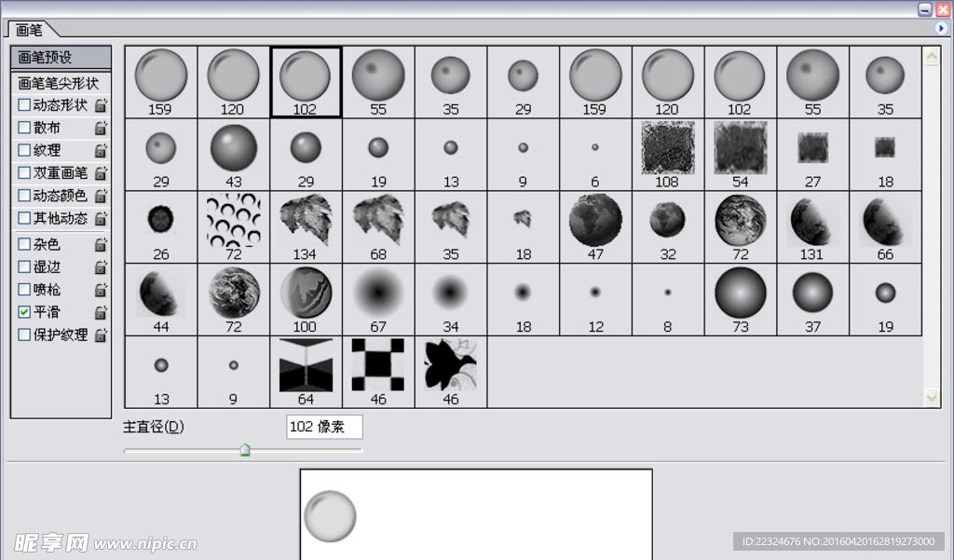This screenshot has width=954, height=560.
Task: Close the brushes palette window
Action: pos(943,9)
